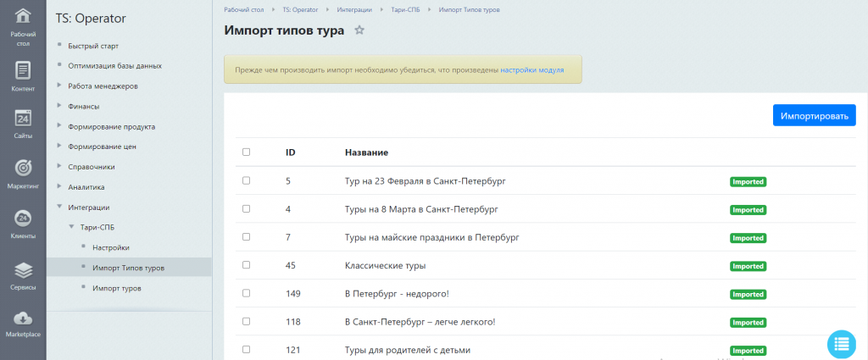Image resolution: width=868 pixels, height=360 pixels.
Task: Click 'Тур на 23 Февраля в Санкт-Петербург'
Action: 426,180
